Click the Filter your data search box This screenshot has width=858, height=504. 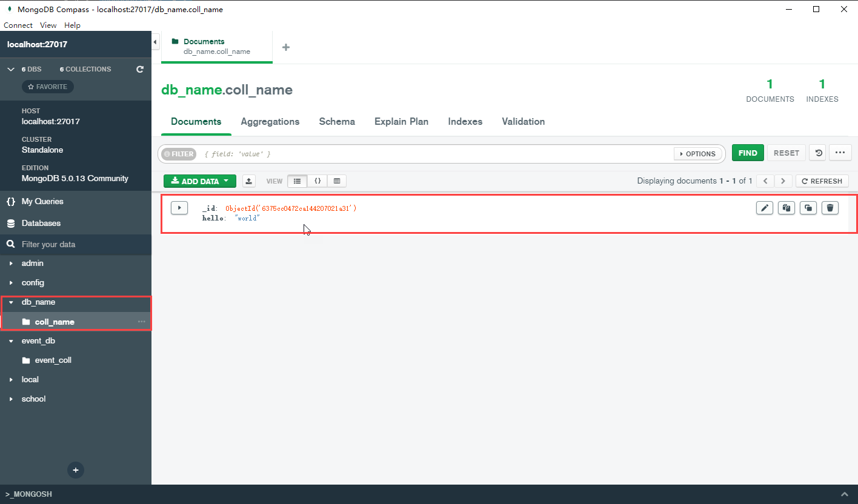click(76, 245)
